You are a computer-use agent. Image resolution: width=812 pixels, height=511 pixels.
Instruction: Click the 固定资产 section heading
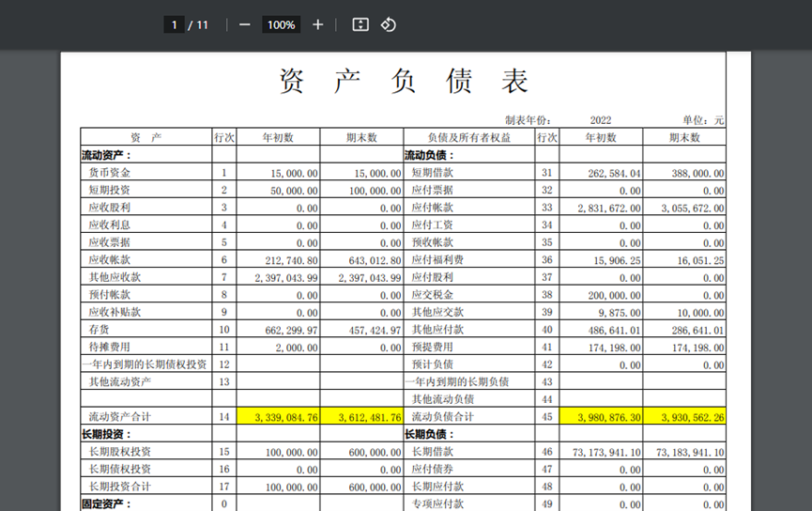[x=107, y=503]
